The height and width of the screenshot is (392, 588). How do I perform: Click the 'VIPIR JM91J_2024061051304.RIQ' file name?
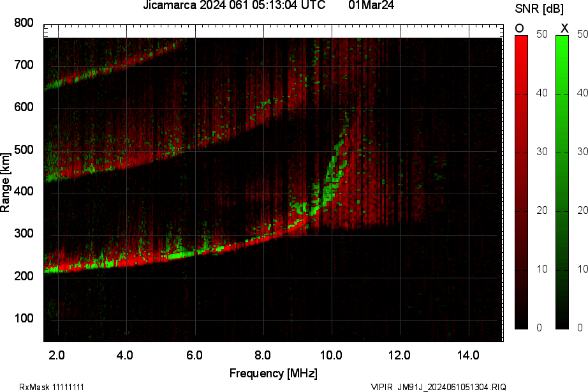(438, 387)
